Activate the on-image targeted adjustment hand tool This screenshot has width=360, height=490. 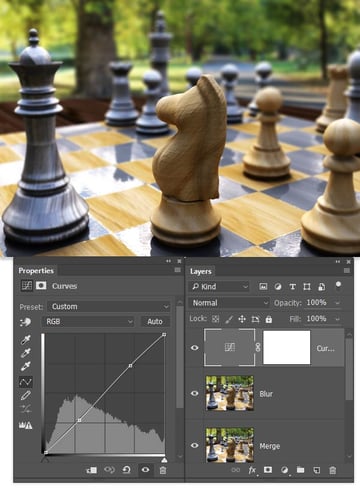coord(26,322)
